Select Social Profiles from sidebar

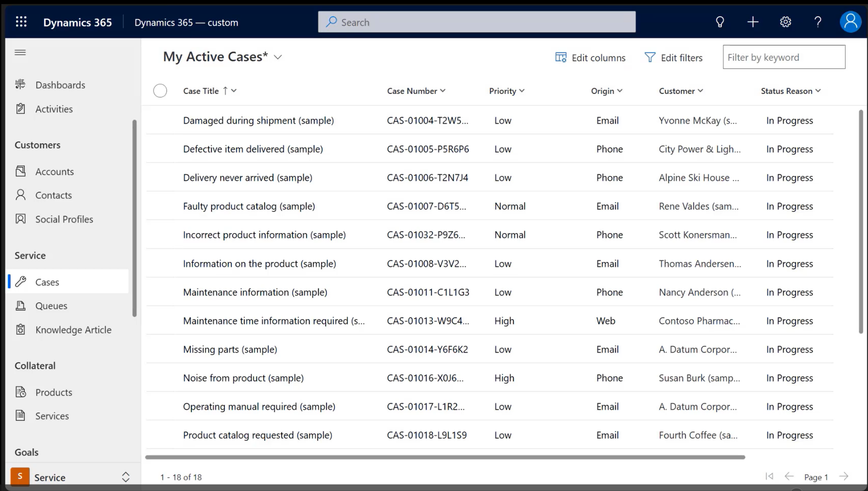(64, 219)
